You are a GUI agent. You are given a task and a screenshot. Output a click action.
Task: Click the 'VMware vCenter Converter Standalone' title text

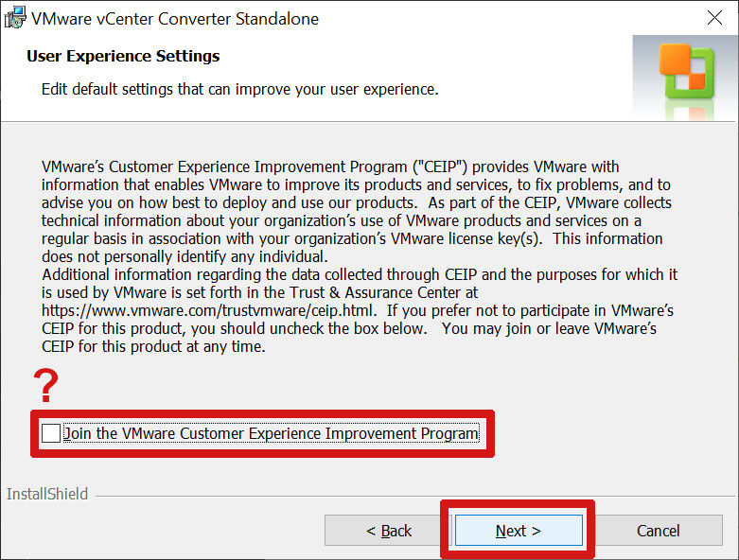175,19
